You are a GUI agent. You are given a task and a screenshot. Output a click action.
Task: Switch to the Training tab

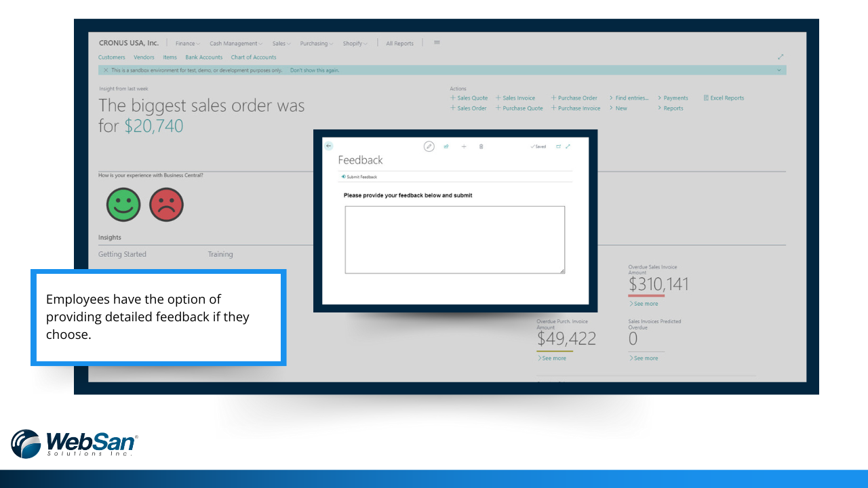pos(220,254)
